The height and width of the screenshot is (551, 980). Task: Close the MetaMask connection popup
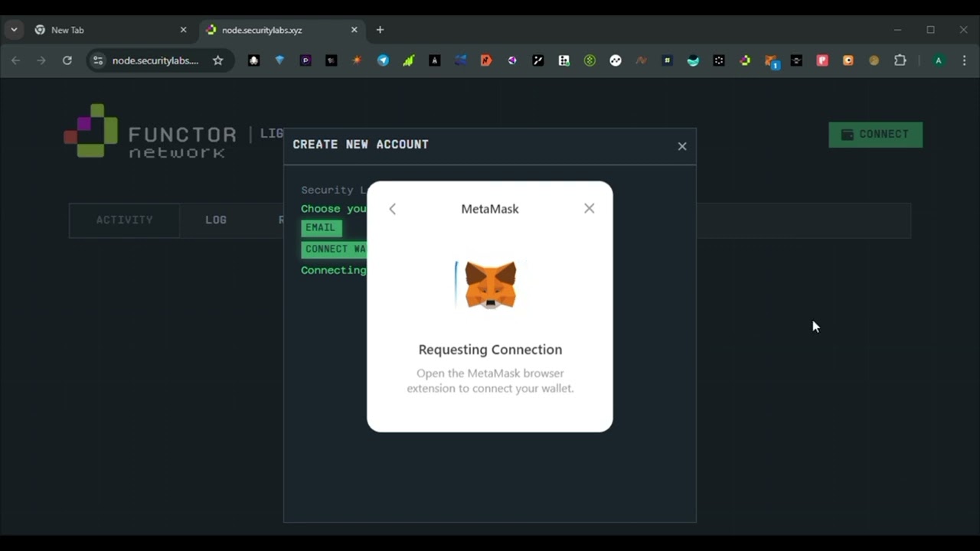pos(589,208)
